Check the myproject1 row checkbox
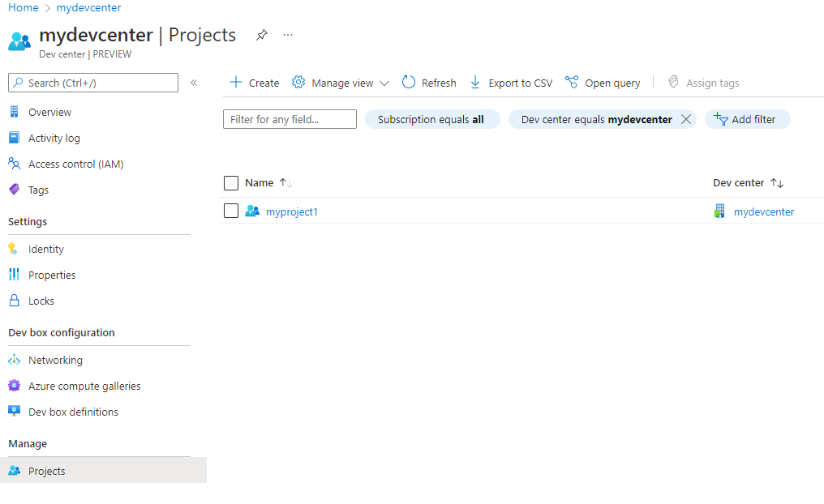The width and height of the screenshot is (824, 504). click(x=231, y=211)
